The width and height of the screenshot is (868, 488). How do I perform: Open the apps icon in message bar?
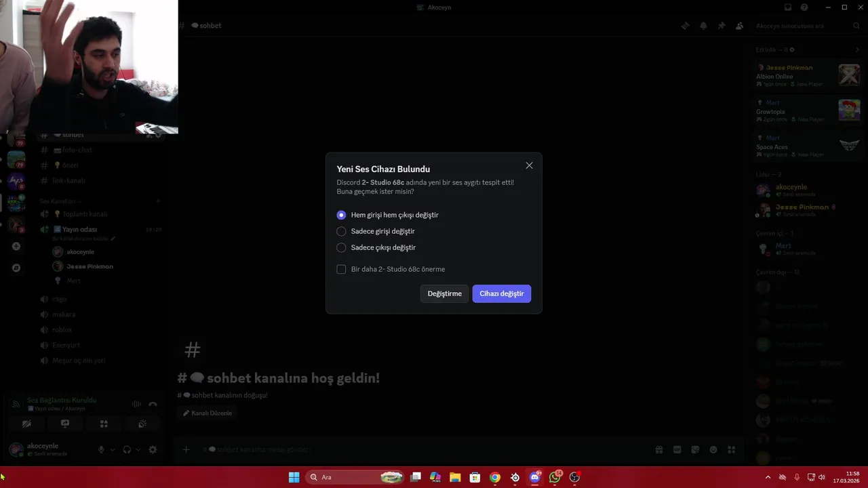[731, 449]
